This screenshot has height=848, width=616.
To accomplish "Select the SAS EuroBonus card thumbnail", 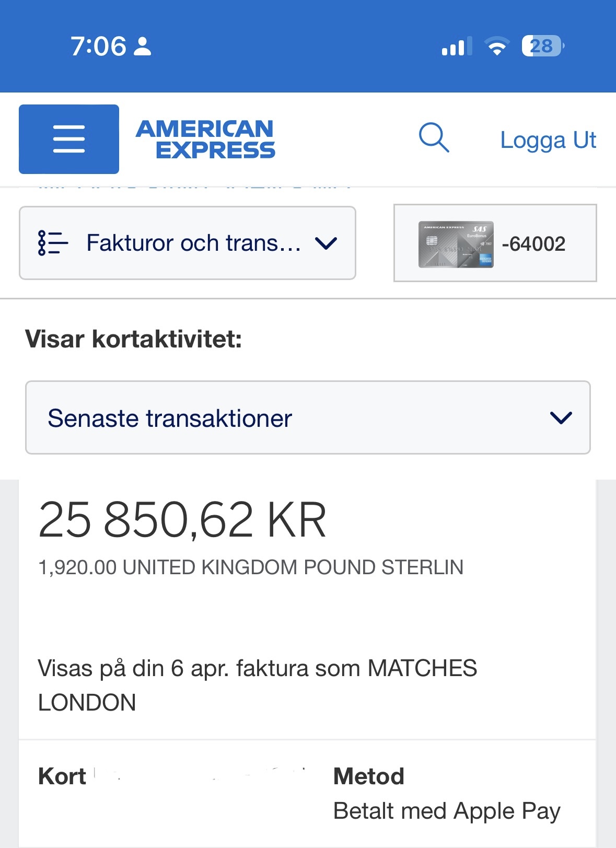I will tap(456, 244).
